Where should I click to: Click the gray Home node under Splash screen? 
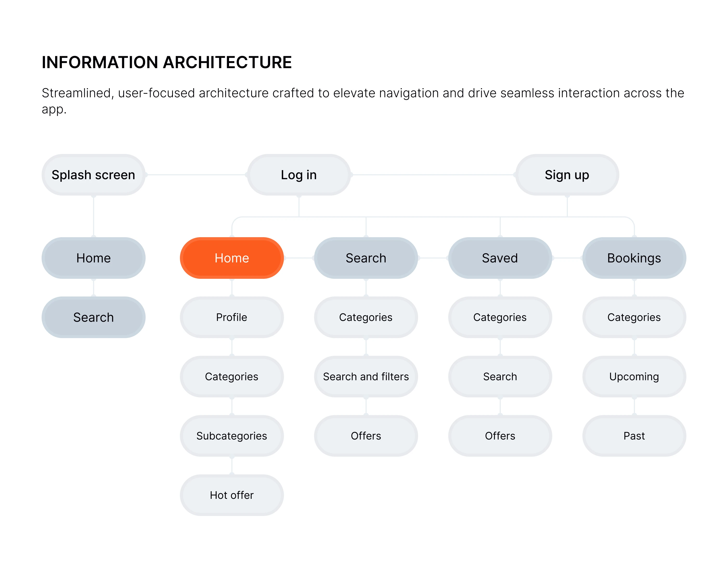tap(93, 258)
